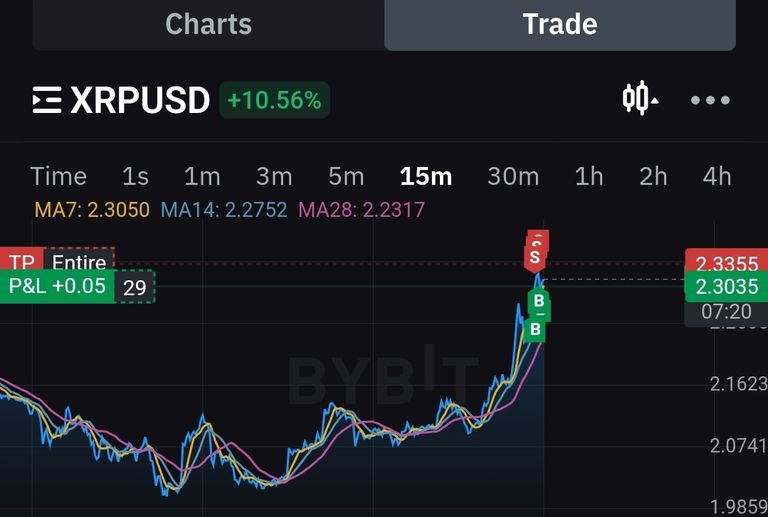
Task: Click the XRPUSD symbol name
Action: (140, 100)
